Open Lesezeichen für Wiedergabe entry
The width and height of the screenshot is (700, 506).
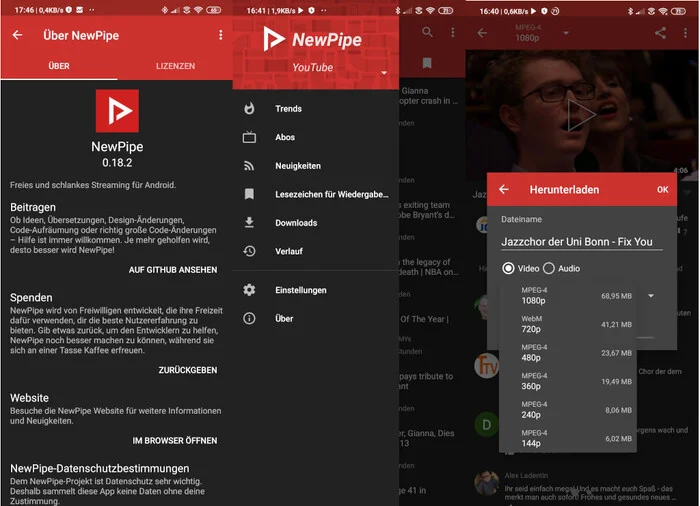point(316,194)
